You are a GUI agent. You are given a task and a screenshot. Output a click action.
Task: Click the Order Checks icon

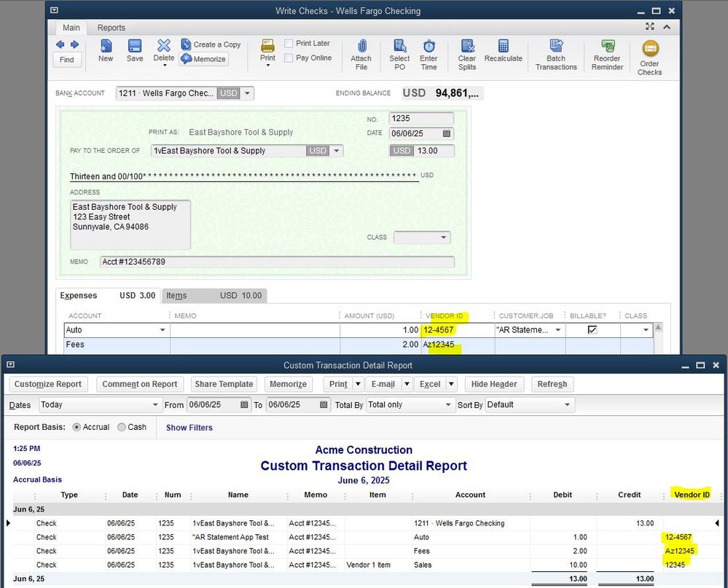(649, 57)
